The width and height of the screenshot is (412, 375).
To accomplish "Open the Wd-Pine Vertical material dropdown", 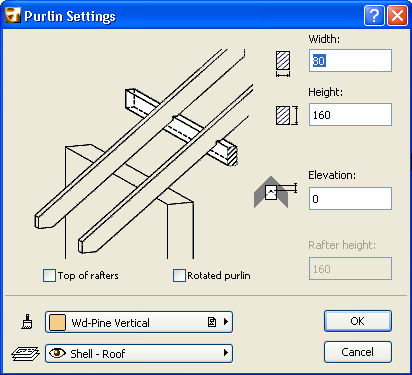I will (139, 322).
